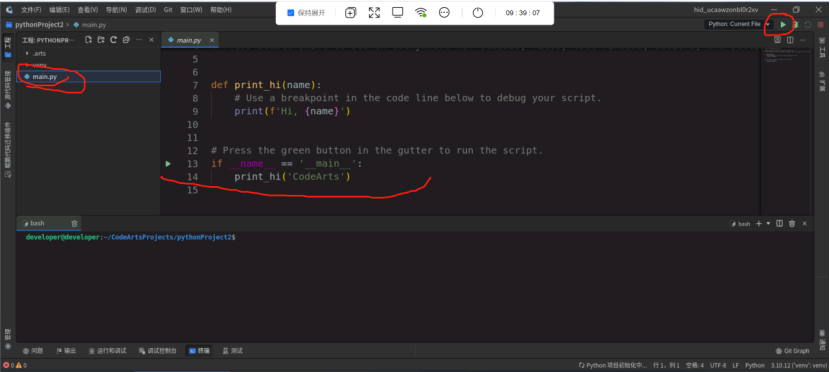Open the 编辑(E) menu
The image size is (830, 372).
[59, 10]
